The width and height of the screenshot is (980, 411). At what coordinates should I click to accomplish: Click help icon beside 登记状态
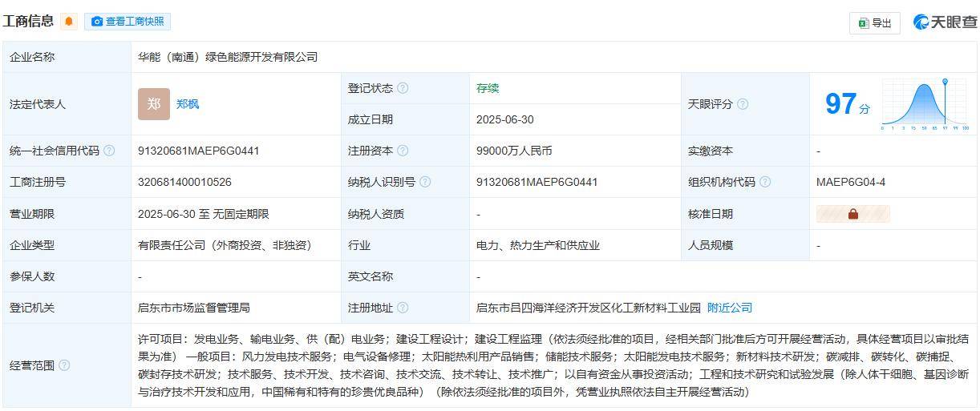tap(403, 88)
